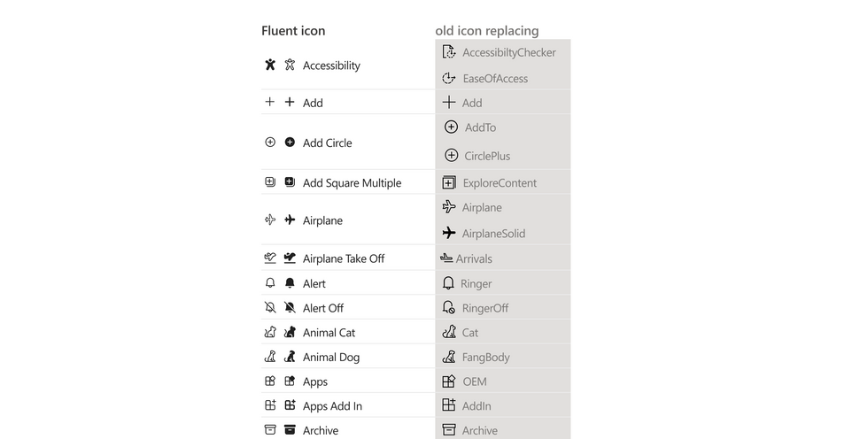Click the outline Airplane Take Off icon
Image resolution: width=868 pixels, height=439 pixels.
click(270, 258)
